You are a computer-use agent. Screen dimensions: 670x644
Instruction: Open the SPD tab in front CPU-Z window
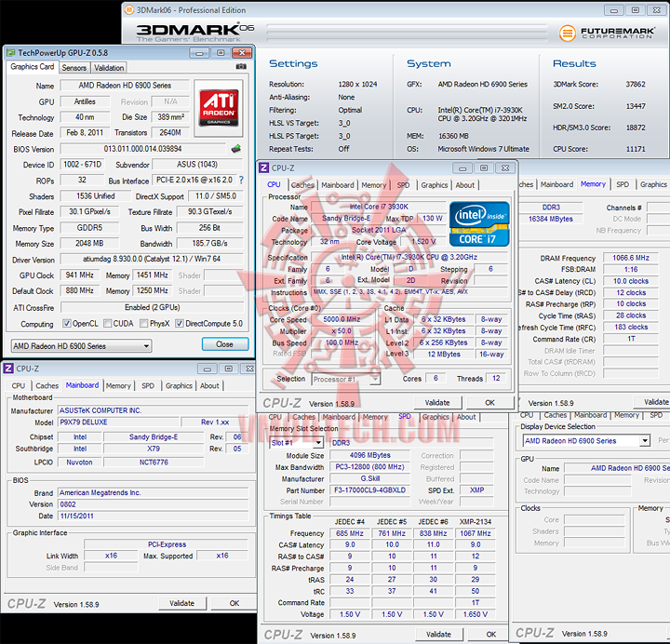tap(403, 185)
